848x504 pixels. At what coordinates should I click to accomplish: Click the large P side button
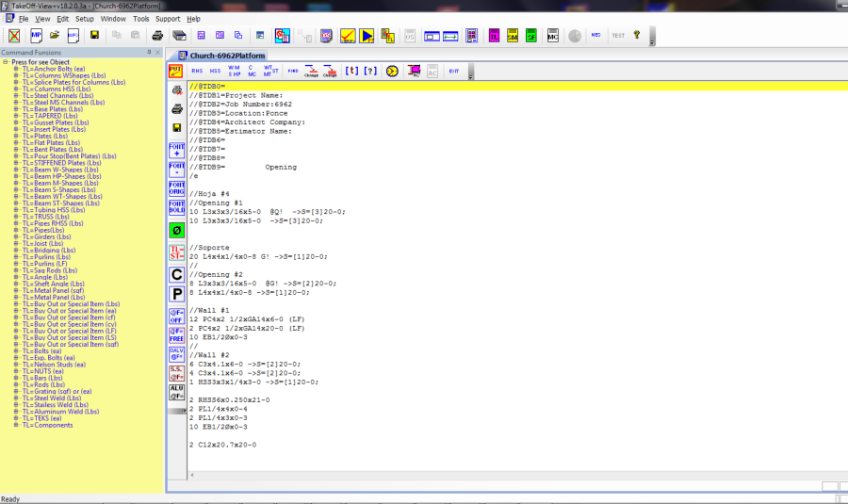click(176, 294)
